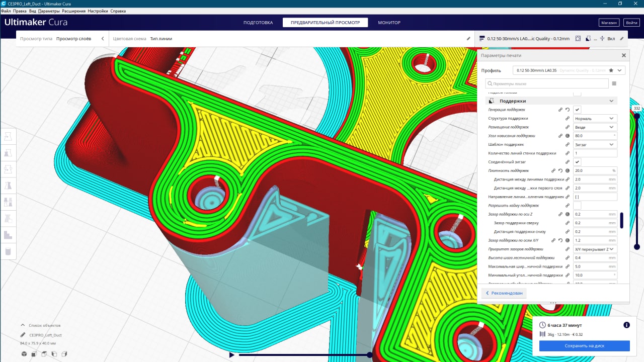644x362 pixels.
Task: Open Размещение поддержек dropdown
Action: 595,127
